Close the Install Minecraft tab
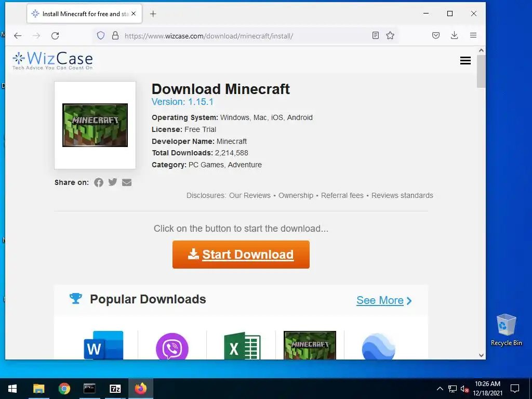Image resolution: width=532 pixels, height=399 pixels. point(134,14)
